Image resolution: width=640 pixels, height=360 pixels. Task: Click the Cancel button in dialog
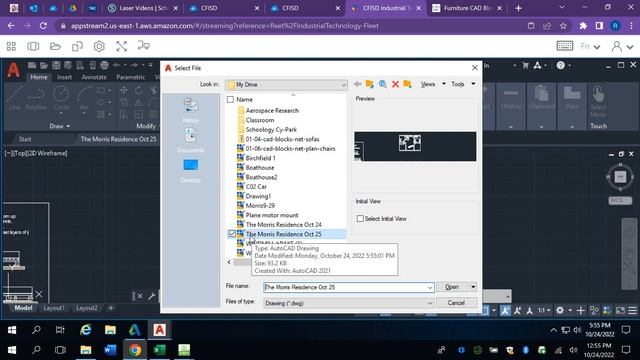(x=456, y=303)
